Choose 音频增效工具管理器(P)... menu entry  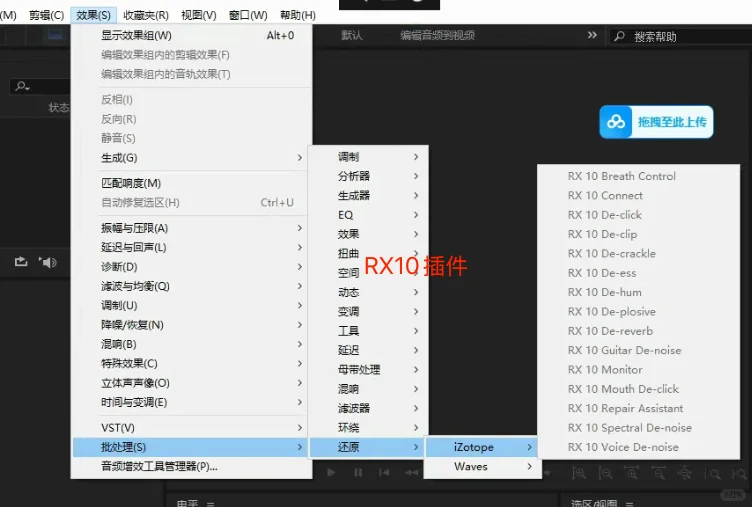(191, 466)
